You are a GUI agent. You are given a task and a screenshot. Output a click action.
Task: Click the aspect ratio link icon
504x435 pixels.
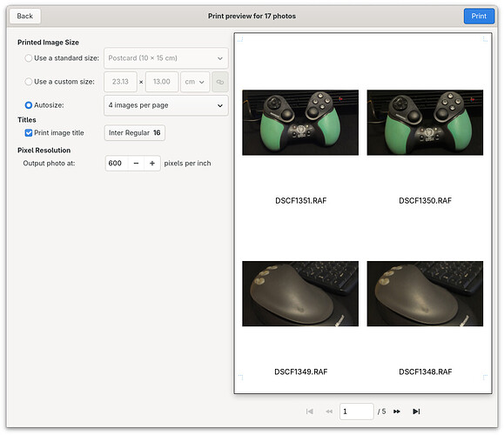coord(220,82)
